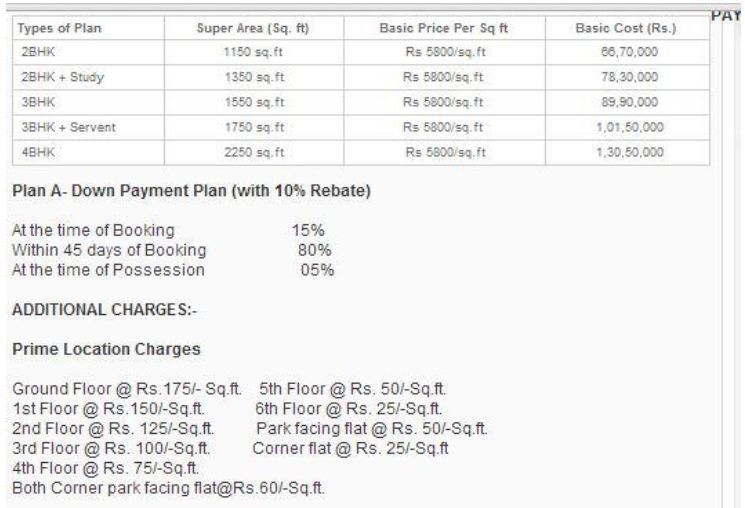Click the Super Area (Sq. ft) header
745x508 pixels.
(255, 28)
